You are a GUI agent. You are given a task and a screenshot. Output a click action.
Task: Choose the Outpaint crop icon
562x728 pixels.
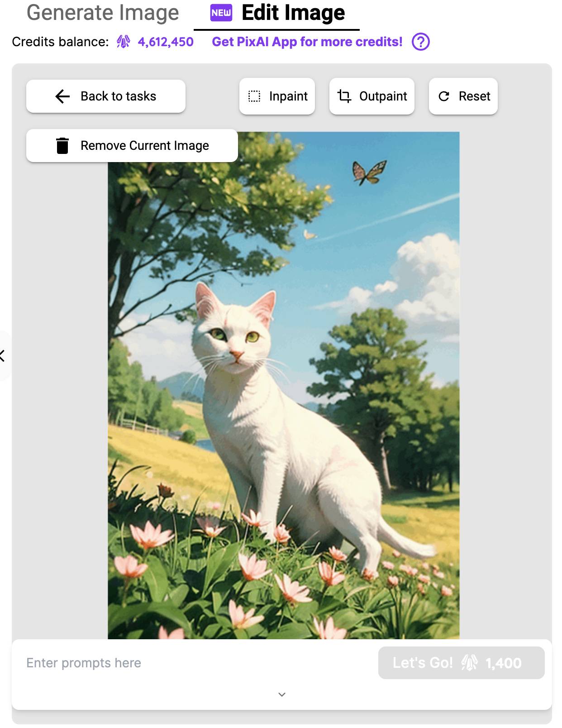(x=344, y=96)
